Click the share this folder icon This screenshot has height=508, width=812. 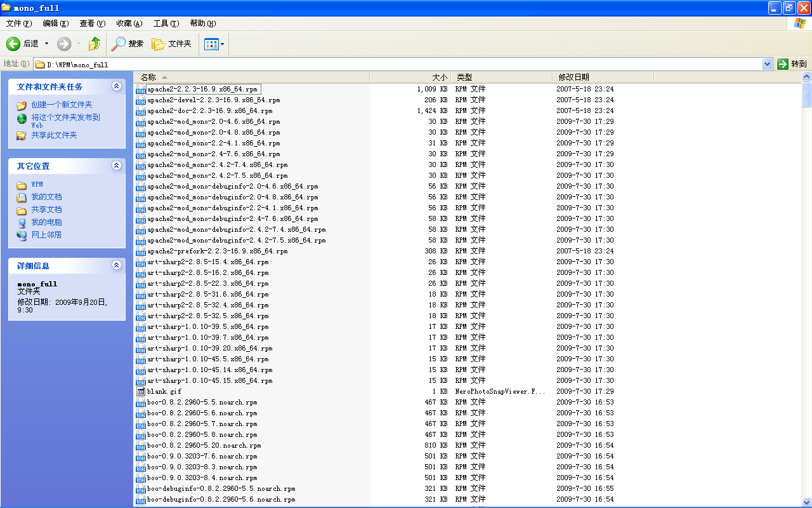[22, 135]
